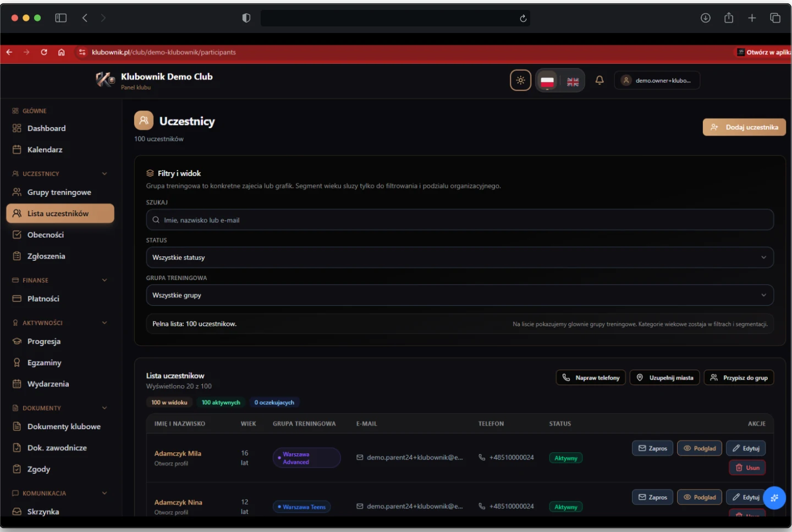Viewport: 792px width, 532px height.
Task: Switch language to Polish flag
Action: (547, 81)
